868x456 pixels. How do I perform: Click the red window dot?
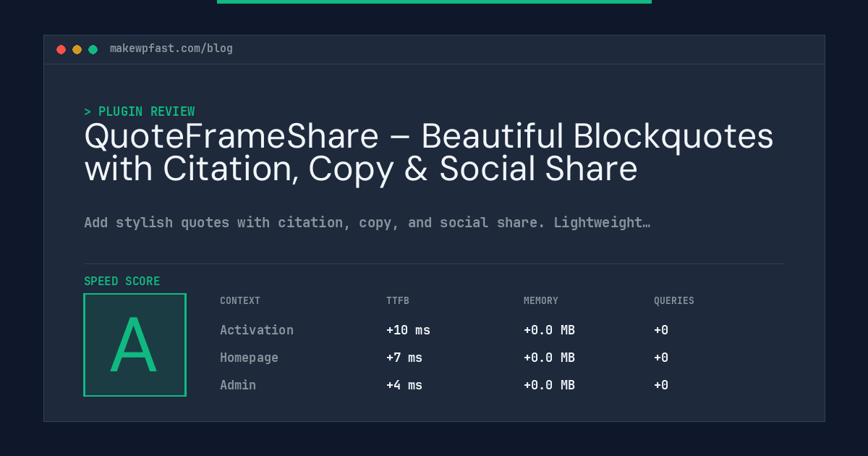pyautogui.click(x=61, y=49)
